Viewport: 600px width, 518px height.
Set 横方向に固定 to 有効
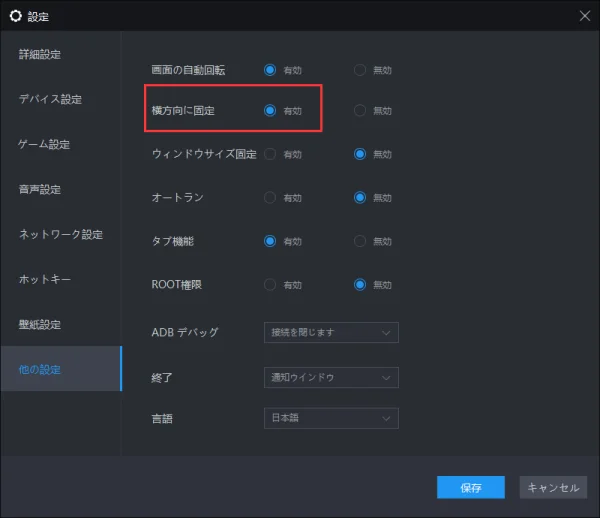(x=270, y=111)
